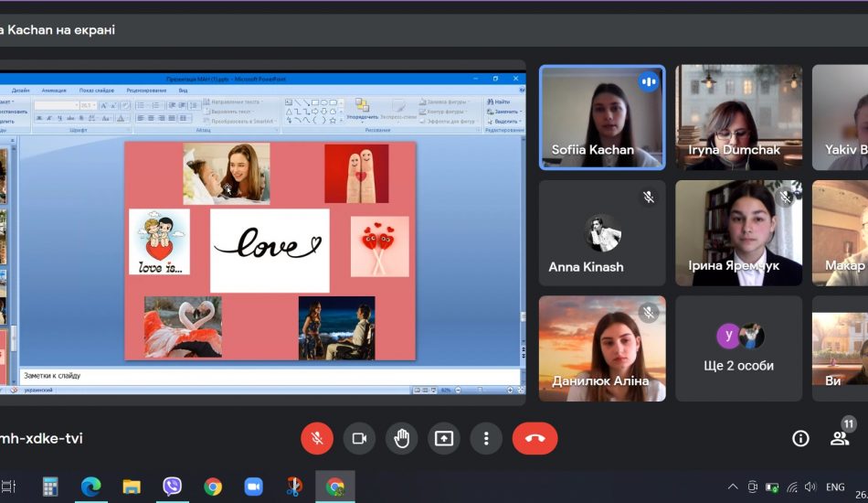Viewport: 868px width, 503px height.
Task: Open File Explorer on the taskbar
Action: point(132,487)
